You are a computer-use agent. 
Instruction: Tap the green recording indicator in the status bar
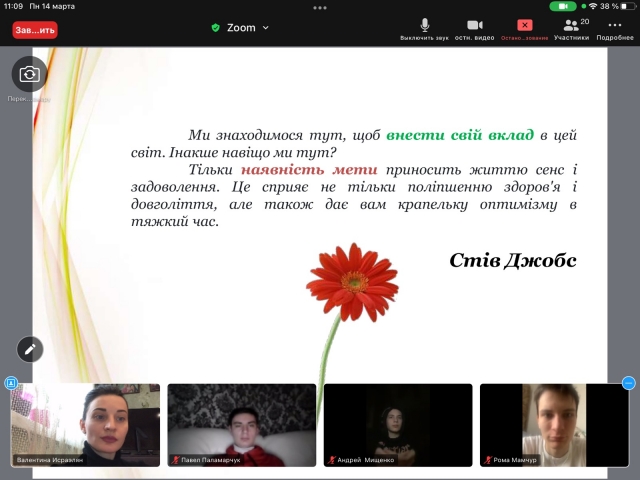pos(563,6)
